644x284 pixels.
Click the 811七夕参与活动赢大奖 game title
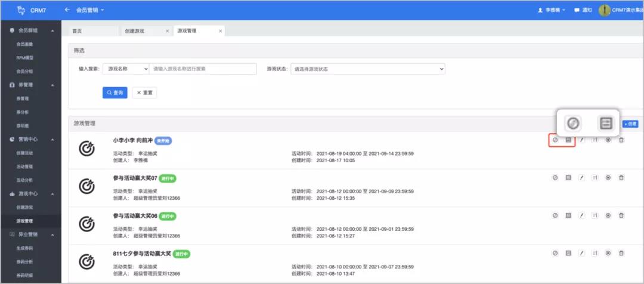142,254
